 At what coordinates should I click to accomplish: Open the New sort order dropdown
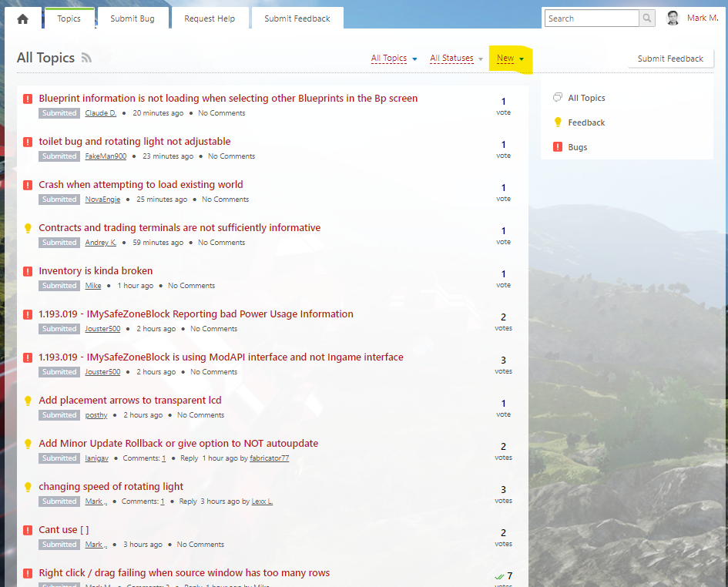(x=510, y=59)
